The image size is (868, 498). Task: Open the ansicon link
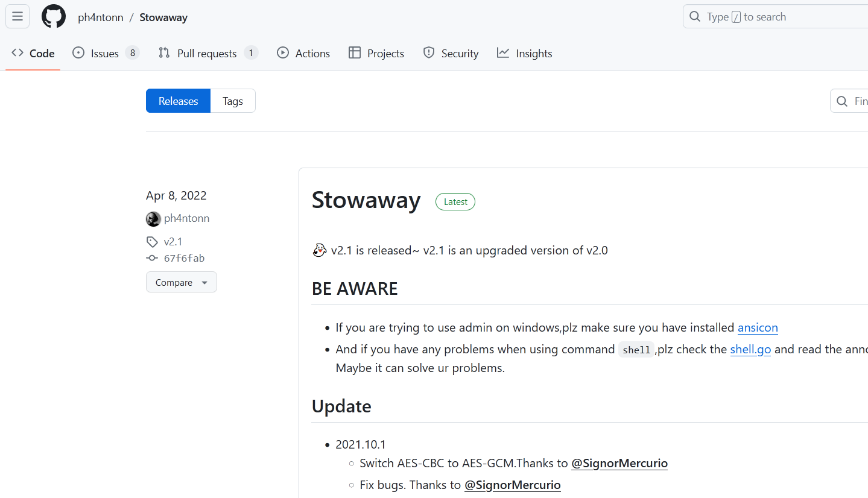point(758,327)
